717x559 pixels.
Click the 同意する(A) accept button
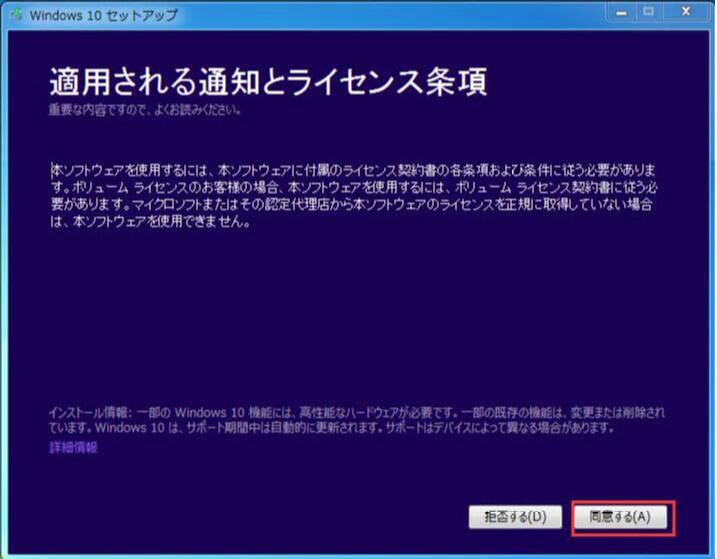coord(620,517)
